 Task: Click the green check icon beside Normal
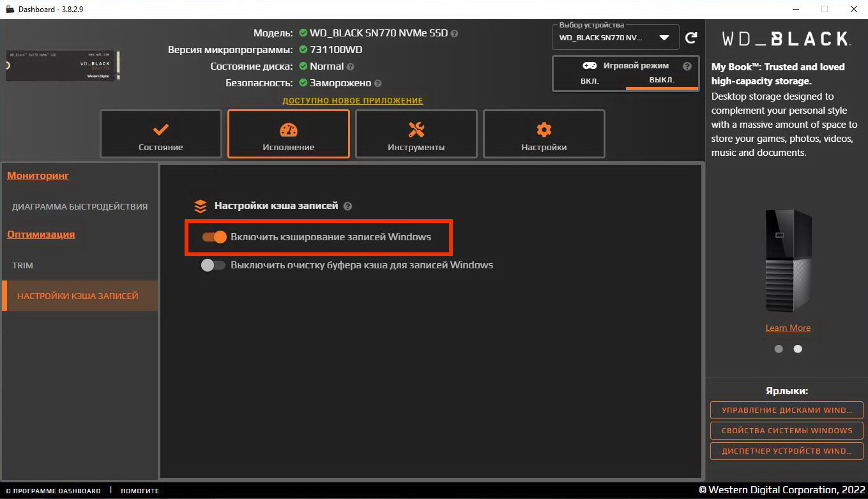coord(303,66)
